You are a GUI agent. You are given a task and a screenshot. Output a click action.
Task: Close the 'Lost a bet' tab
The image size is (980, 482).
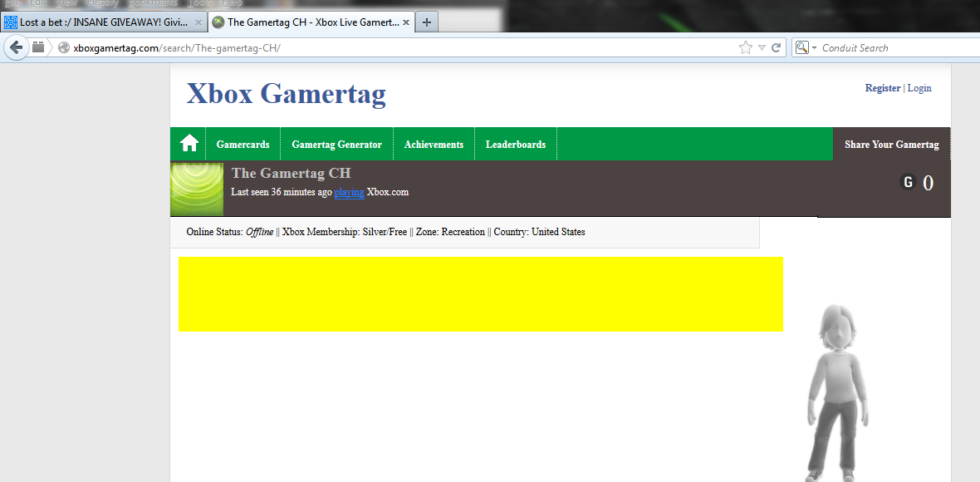[x=198, y=22]
